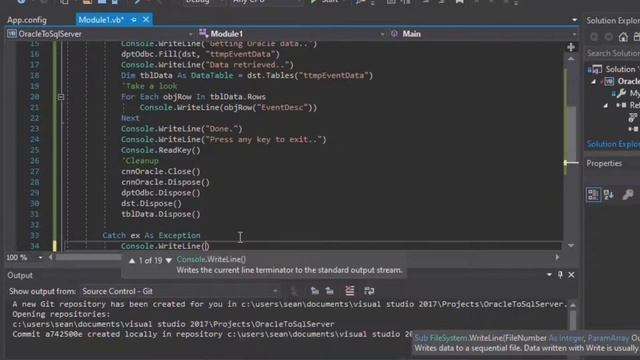Viewport: 640px width, 360px height.
Task: Click the 'Take a look' comment on line 19
Action: [x=149, y=86]
